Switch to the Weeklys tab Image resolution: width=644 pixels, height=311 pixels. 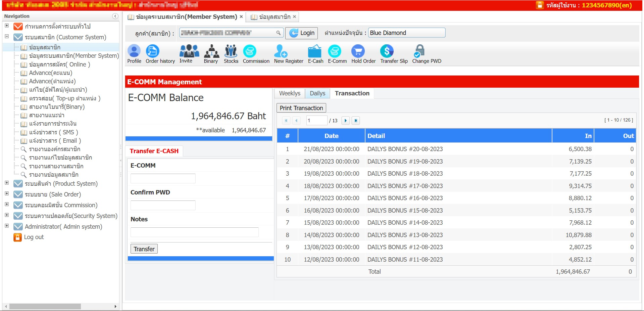[290, 93]
